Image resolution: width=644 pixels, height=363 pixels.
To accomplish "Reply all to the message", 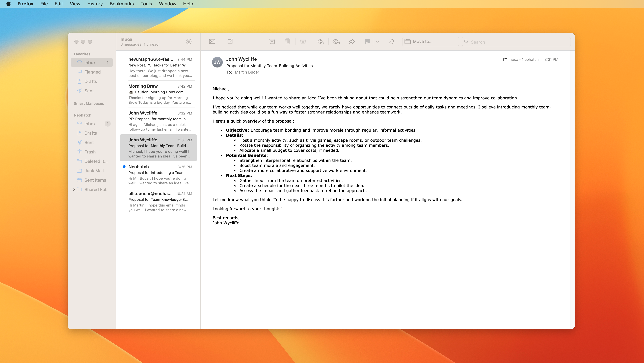I will pos(336,42).
